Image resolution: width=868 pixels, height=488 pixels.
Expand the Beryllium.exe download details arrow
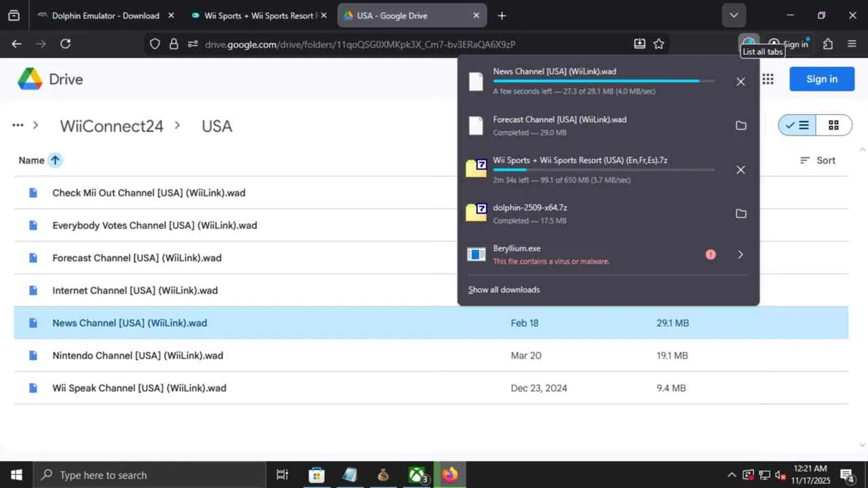[x=741, y=255]
